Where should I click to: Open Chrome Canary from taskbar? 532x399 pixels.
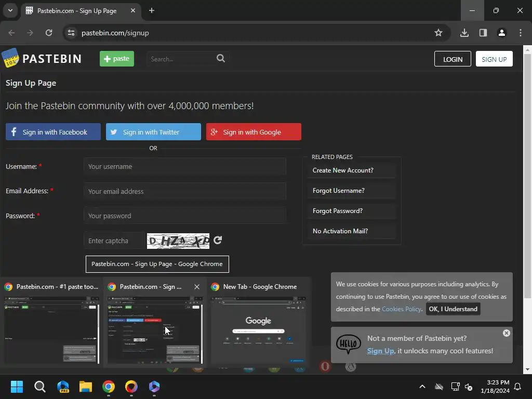(131, 387)
